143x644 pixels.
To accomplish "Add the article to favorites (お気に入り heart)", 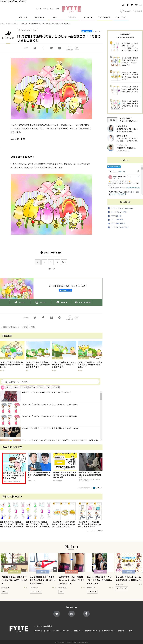I will pos(70,47).
